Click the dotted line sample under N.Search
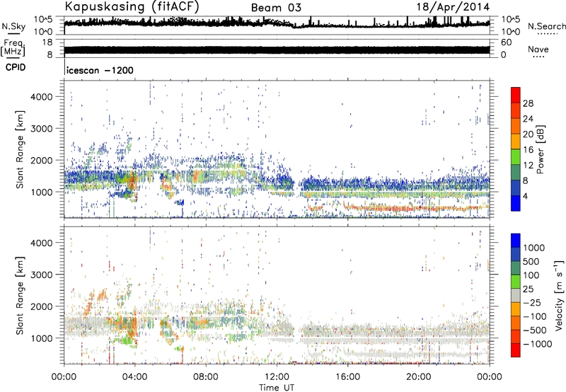Viewport: 566px width, 392px height. [x=547, y=33]
